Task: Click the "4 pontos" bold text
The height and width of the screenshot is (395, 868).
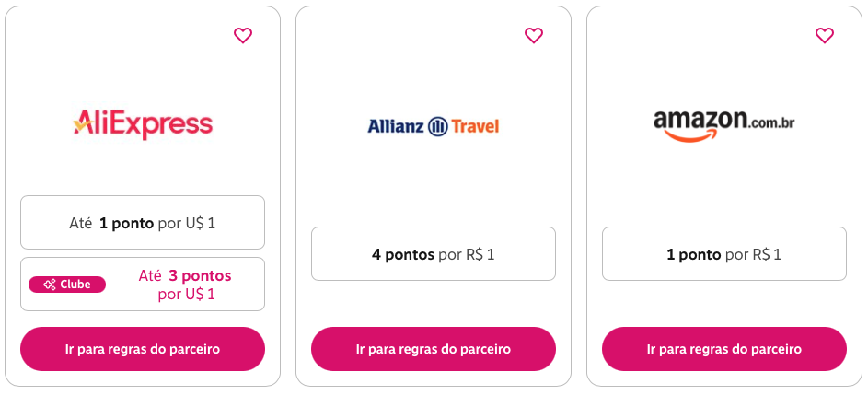Action: [x=403, y=254]
